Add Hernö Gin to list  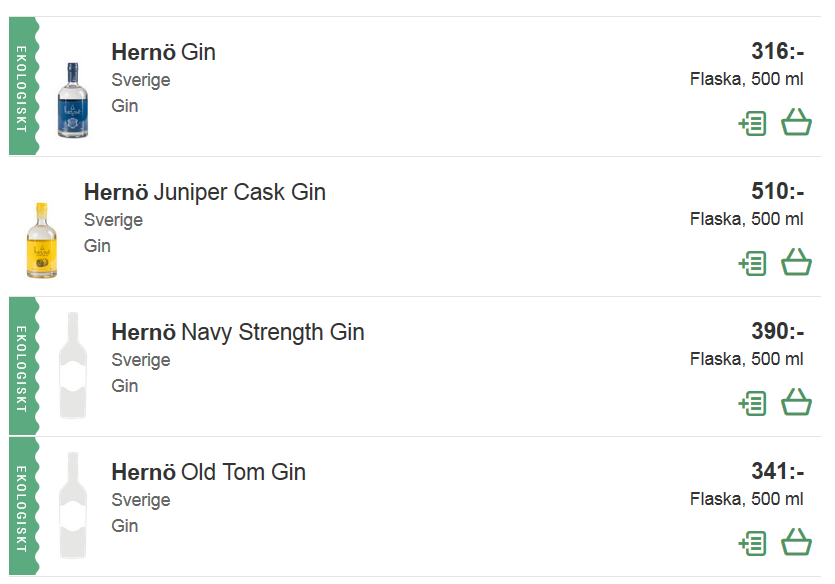point(752,124)
